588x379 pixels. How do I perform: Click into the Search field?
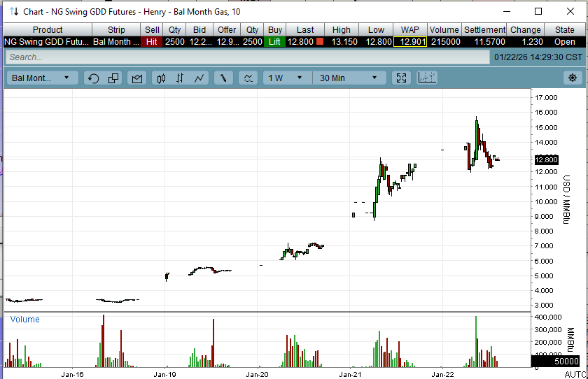[247, 57]
